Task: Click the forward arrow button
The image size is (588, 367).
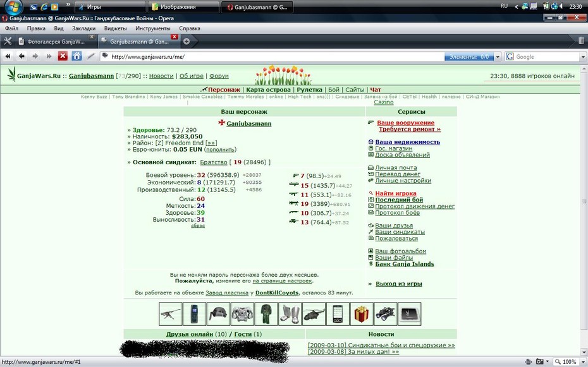Action: 35,57
